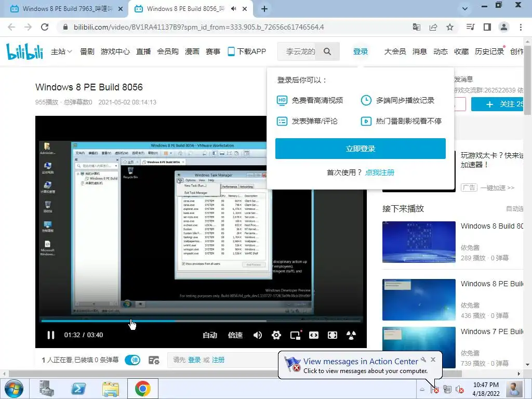The image size is (532, 399).
Task: Open the Chrome profile avatar icon
Action: tap(504, 27)
